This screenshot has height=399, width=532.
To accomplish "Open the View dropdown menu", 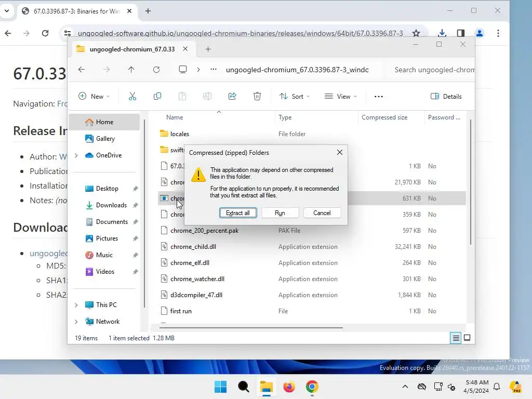I will click(x=341, y=96).
